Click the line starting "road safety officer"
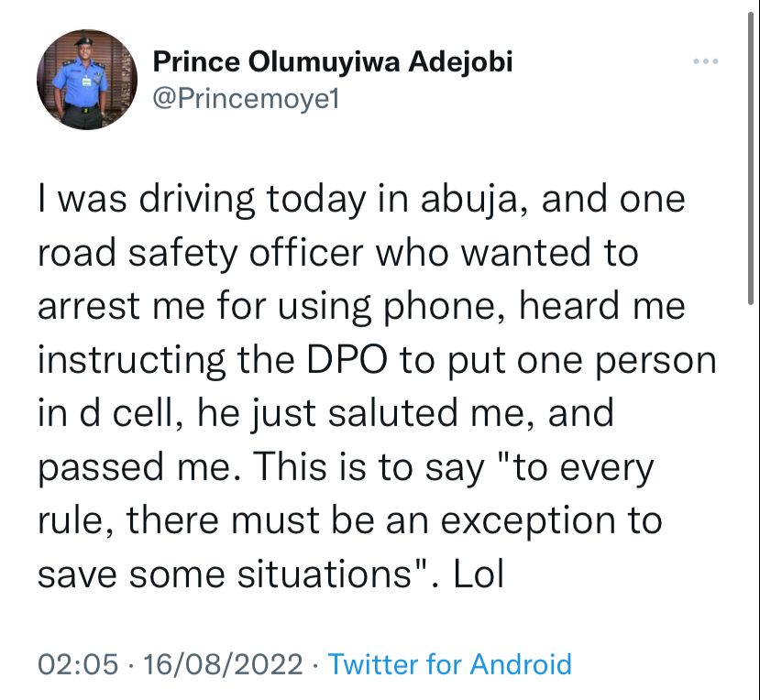The height and width of the screenshot is (700, 760). 337,253
